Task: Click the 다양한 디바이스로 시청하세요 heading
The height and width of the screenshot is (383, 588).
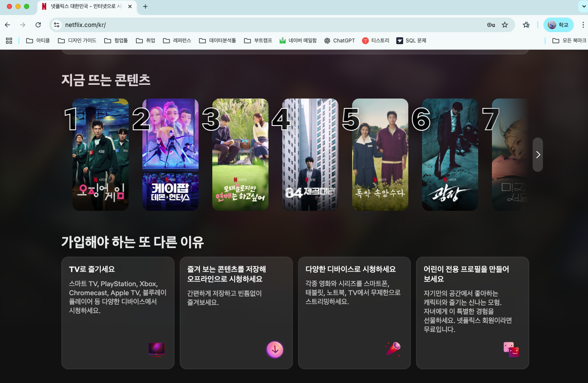Action: click(x=351, y=269)
